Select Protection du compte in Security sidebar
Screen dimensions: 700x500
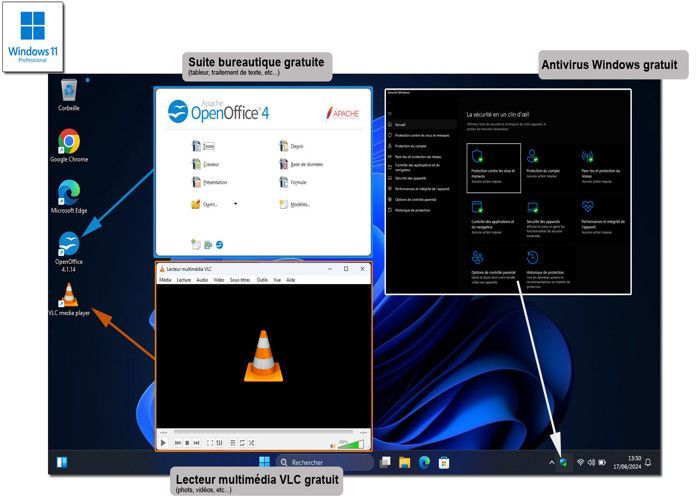pyautogui.click(x=422, y=146)
